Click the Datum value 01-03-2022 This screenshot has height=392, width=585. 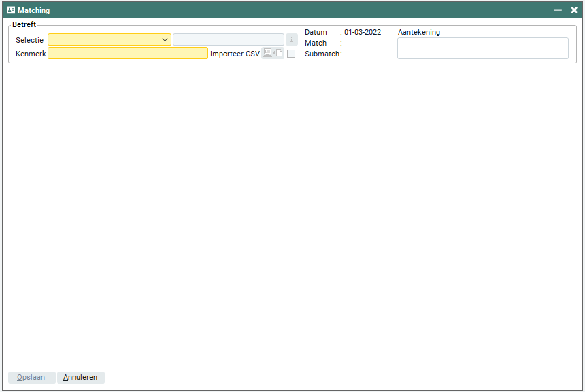363,32
